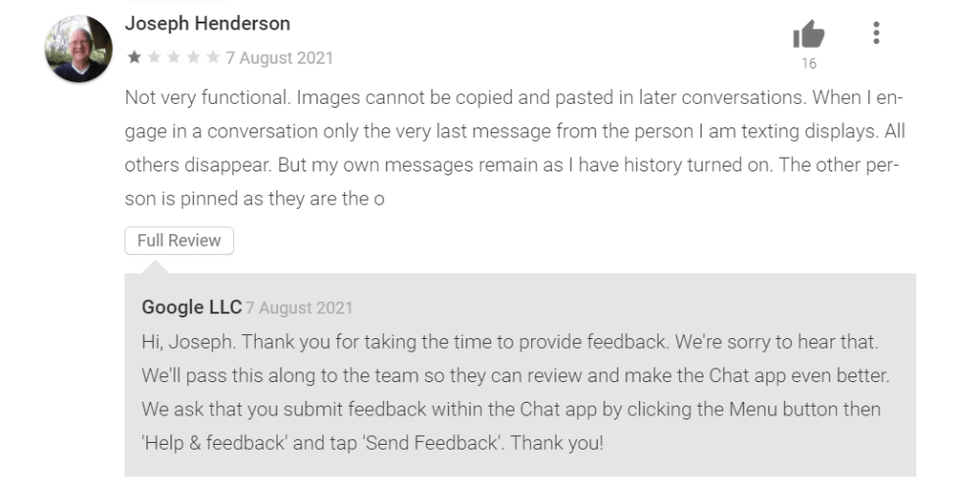Click the thumbs-up helpful icon

tap(808, 35)
